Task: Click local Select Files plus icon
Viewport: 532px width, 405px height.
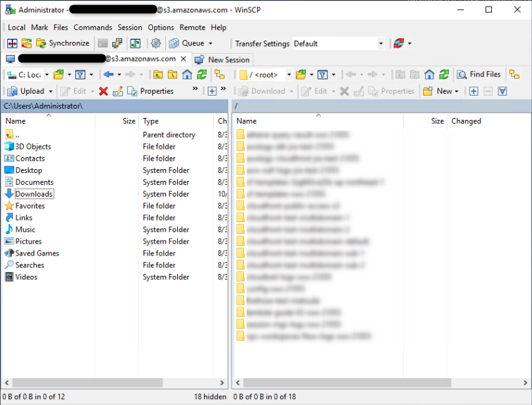Action: tap(212, 91)
